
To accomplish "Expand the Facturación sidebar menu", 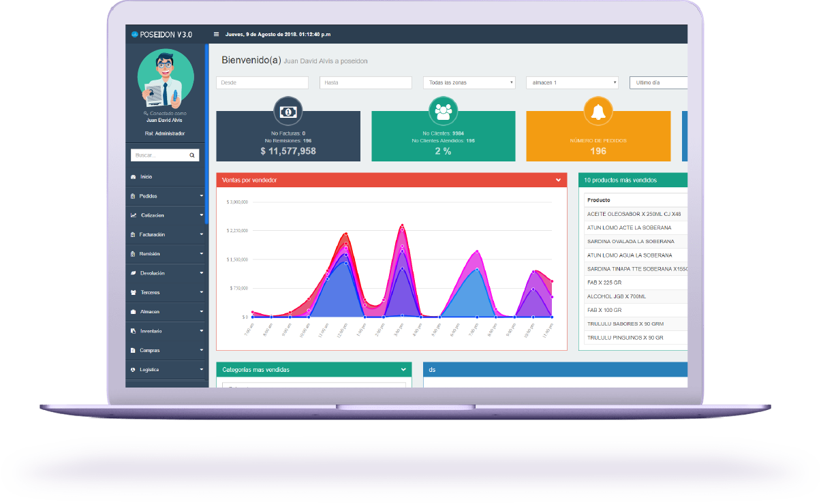I will (x=166, y=235).
